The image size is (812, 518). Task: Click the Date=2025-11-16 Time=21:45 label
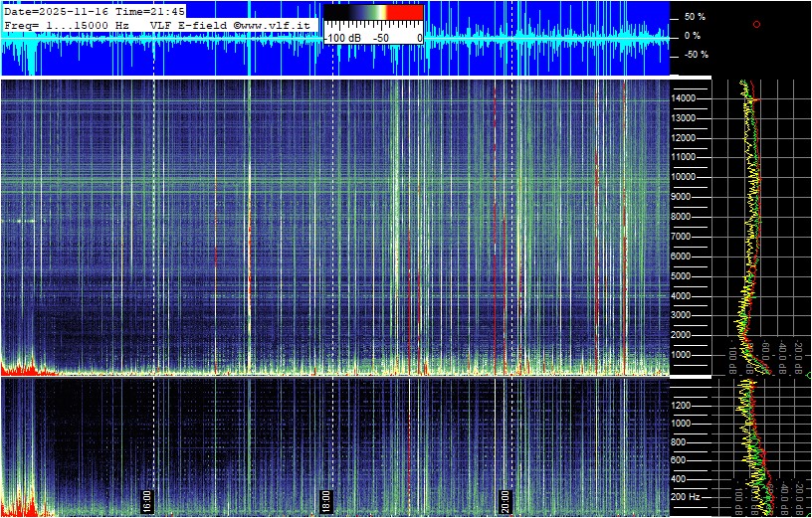(x=95, y=11)
